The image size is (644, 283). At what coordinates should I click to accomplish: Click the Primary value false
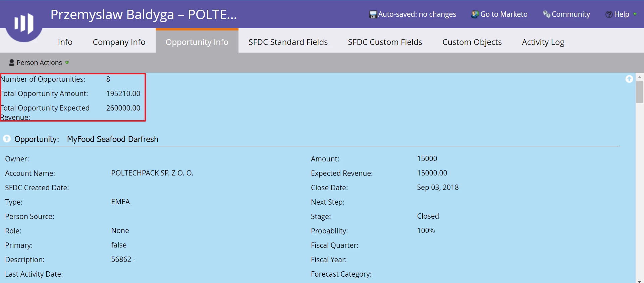pyautogui.click(x=119, y=245)
